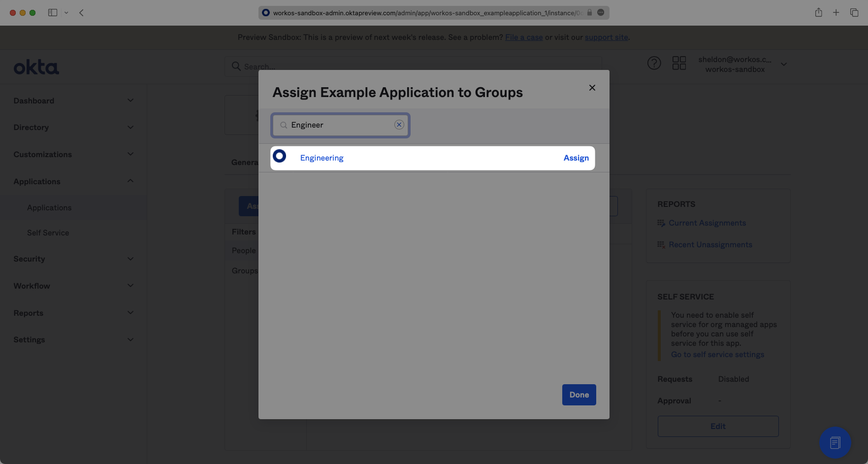Open a new browser tab
The height and width of the screenshot is (464, 868).
pos(836,13)
